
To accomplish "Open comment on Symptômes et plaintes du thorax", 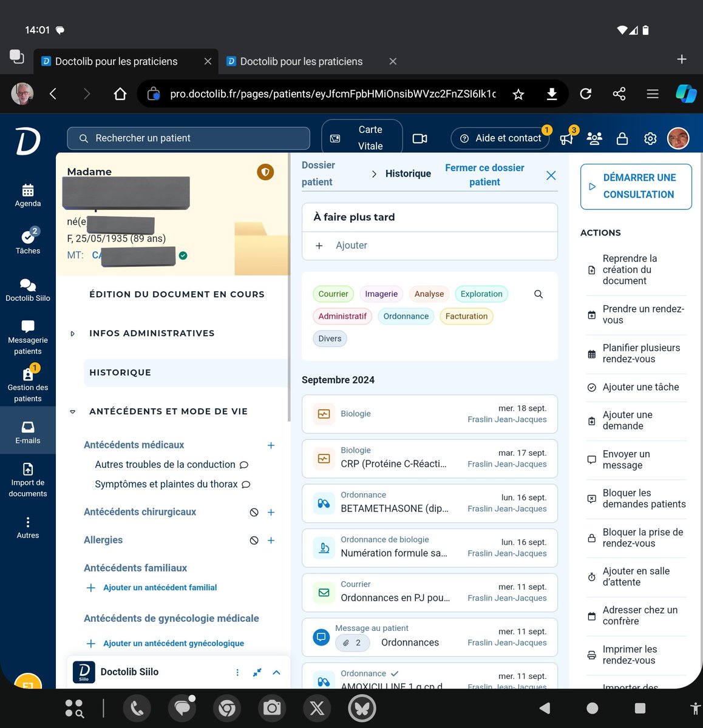I will coord(246,485).
